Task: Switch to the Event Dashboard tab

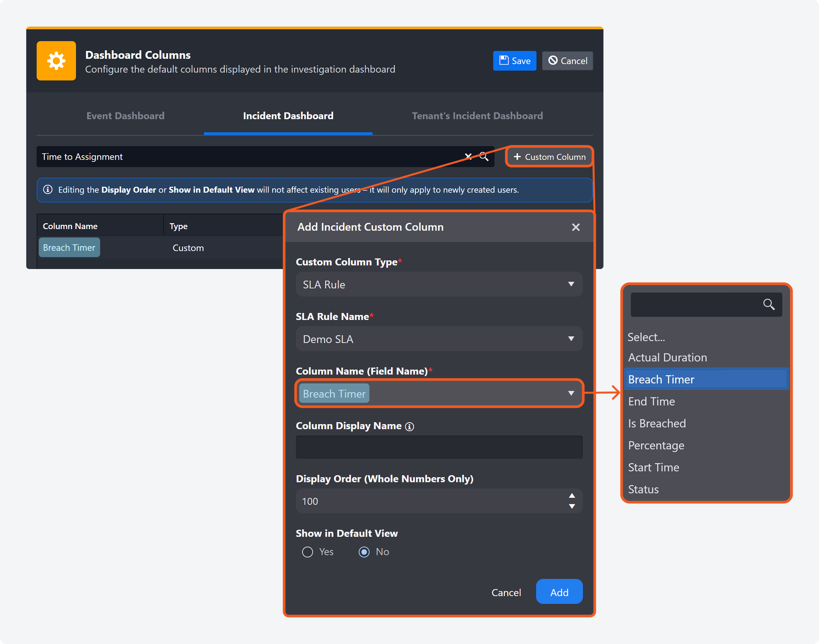Action: pyautogui.click(x=126, y=116)
